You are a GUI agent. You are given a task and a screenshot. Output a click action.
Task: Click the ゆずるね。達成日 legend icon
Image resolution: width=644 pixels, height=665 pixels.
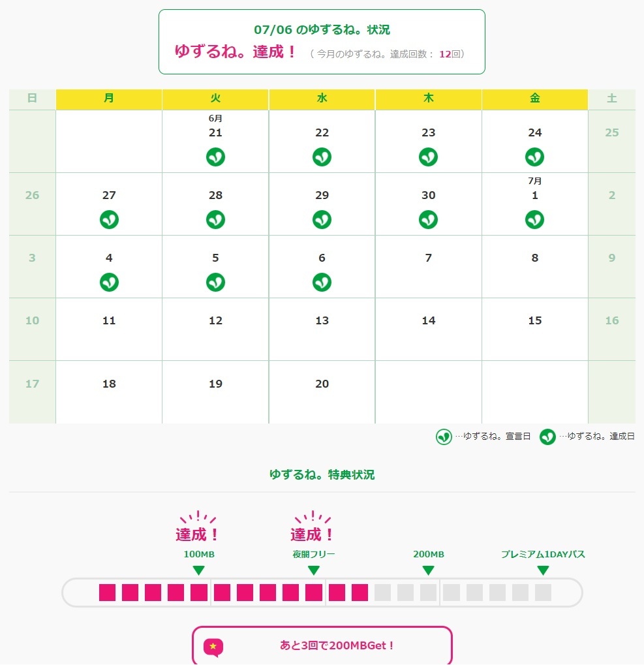coord(547,437)
